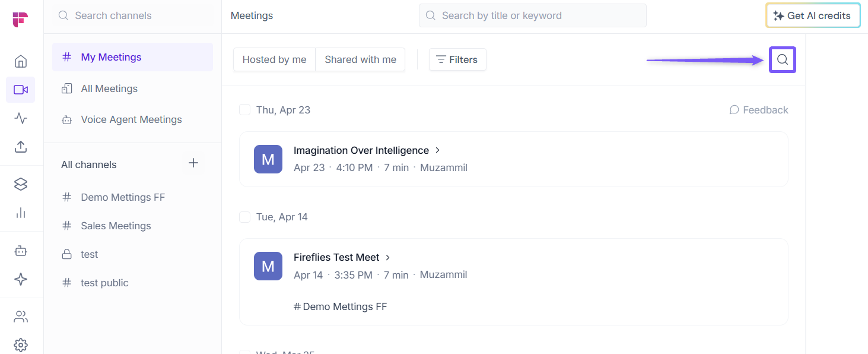Tick the Tue, Apr 14 checkbox
This screenshot has width=868, height=354.
click(244, 217)
